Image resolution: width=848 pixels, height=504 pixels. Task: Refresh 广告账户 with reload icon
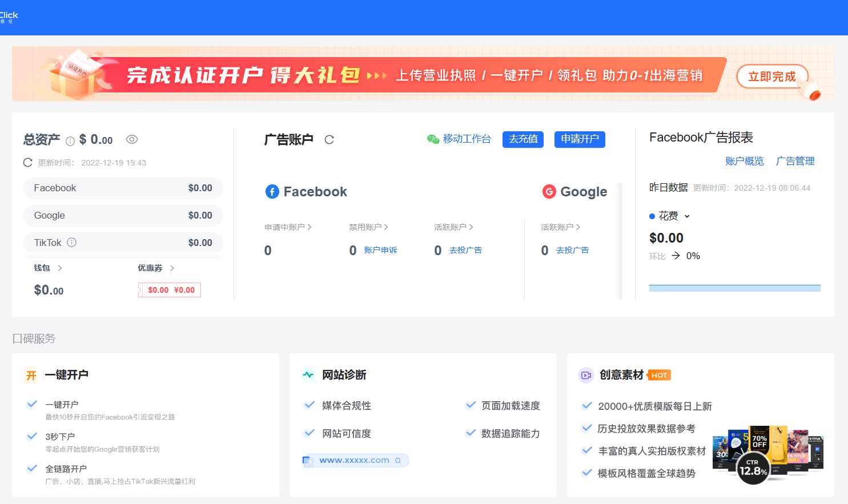coord(329,140)
